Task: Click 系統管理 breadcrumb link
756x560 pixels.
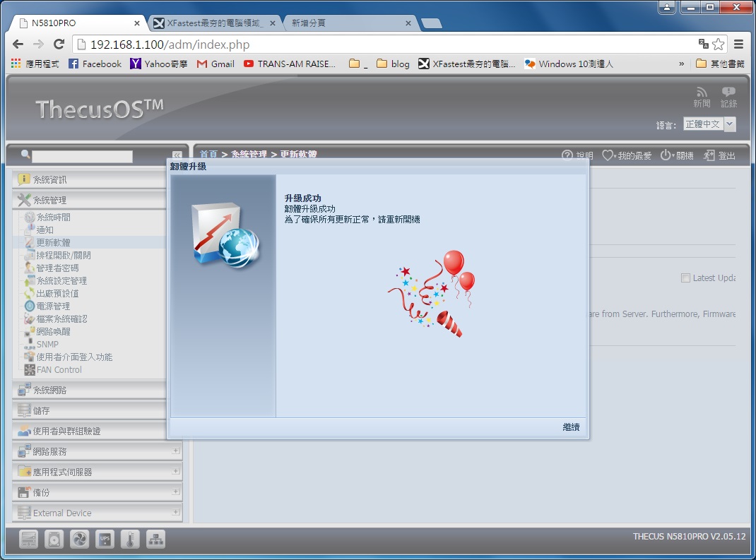Action: [249, 154]
